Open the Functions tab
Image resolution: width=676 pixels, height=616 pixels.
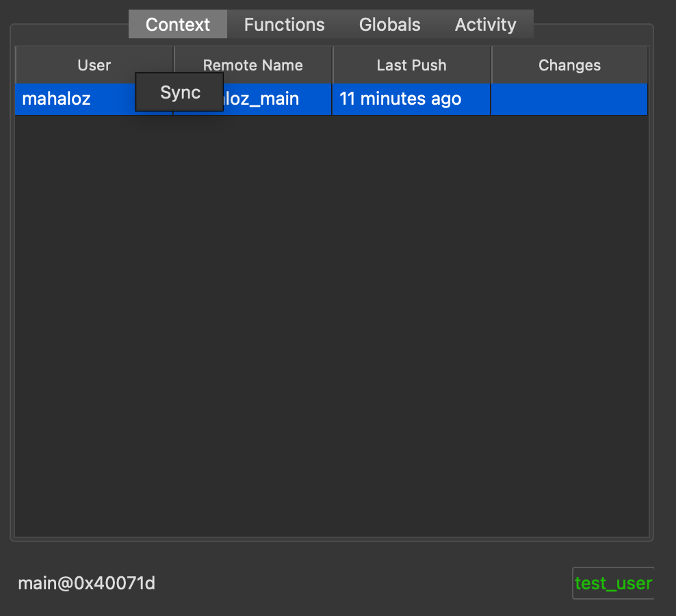[284, 25]
